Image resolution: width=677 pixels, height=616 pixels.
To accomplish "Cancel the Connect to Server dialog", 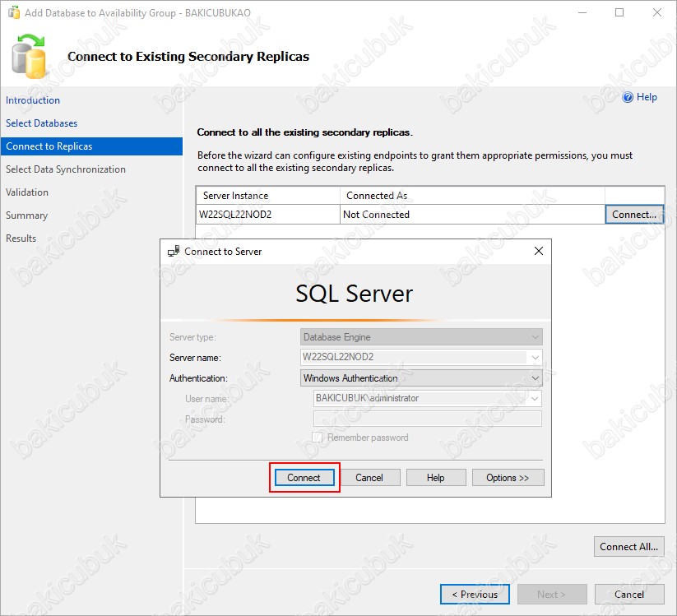I will point(369,478).
